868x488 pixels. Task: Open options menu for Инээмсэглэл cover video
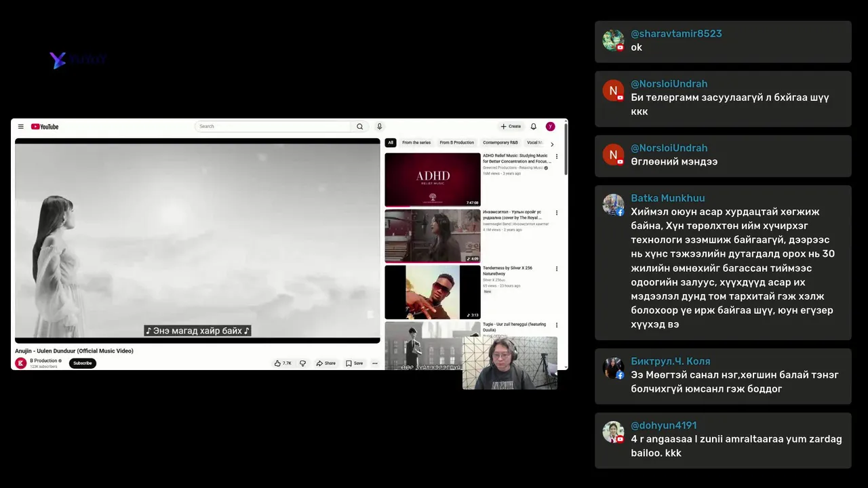tap(557, 213)
